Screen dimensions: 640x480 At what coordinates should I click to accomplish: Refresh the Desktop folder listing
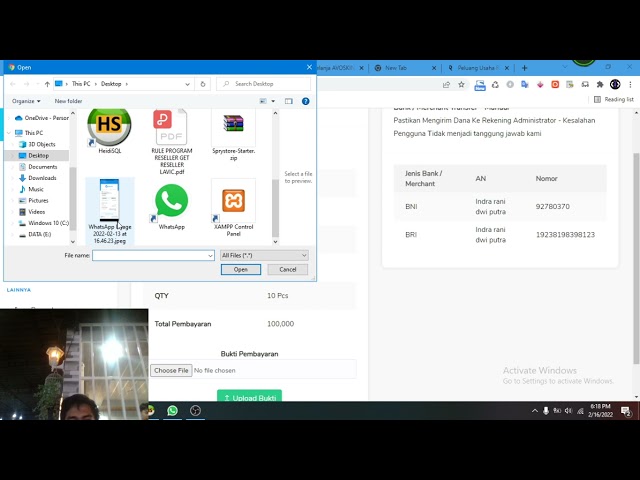[x=203, y=84]
